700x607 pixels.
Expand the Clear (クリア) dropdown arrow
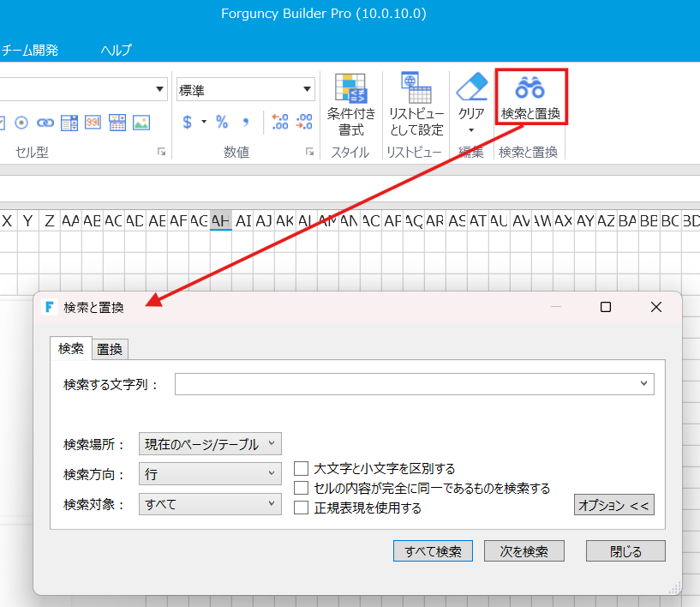(471, 130)
